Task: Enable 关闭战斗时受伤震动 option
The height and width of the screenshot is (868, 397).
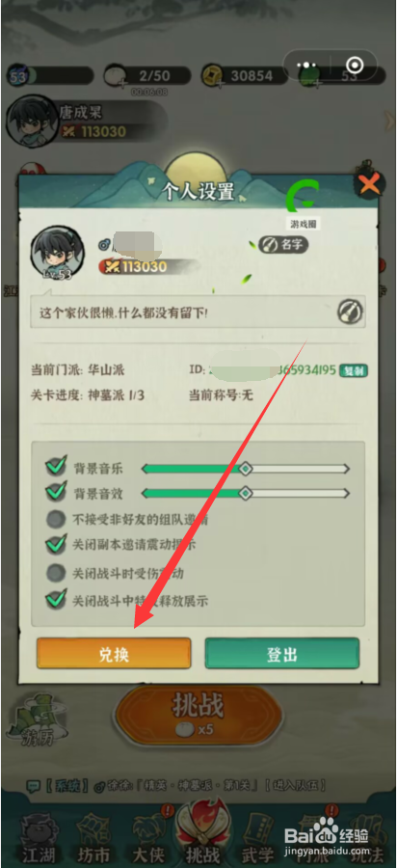Action: coord(56,573)
